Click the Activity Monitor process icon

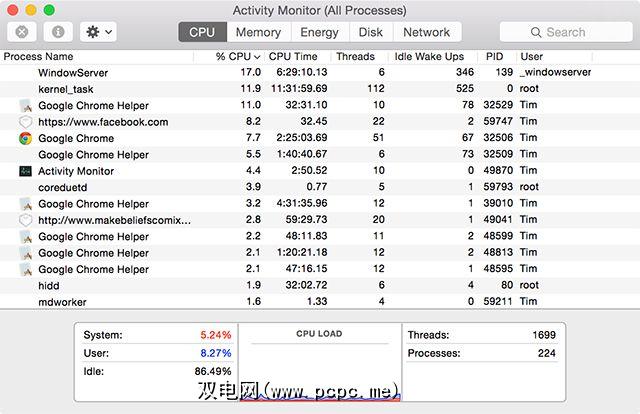pos(26,171)
